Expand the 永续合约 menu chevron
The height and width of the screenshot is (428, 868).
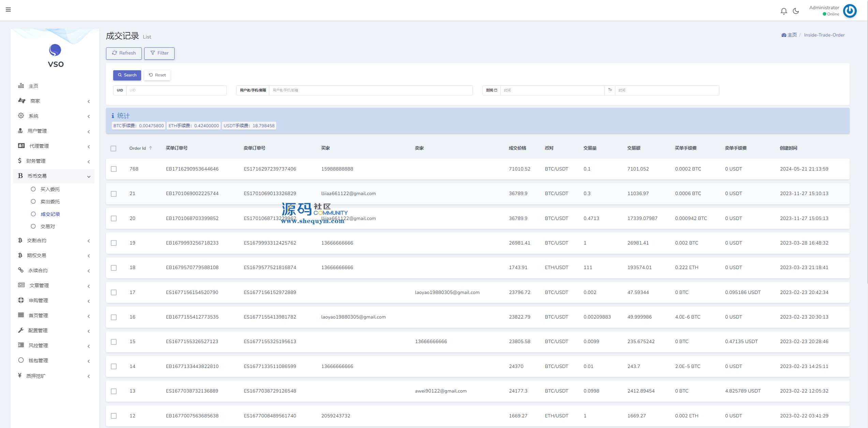[x=89, y=271]
